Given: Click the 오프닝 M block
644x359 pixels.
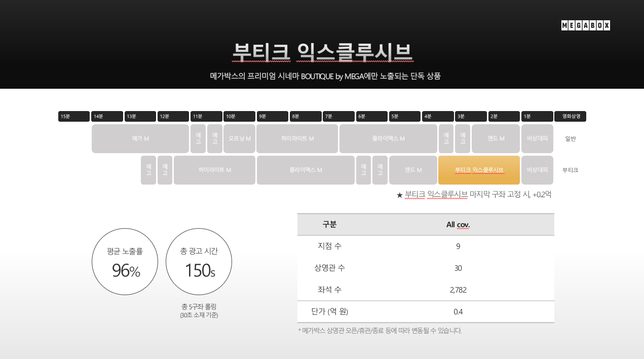Looking at the screenshot, I should click(x=239, y=138).
